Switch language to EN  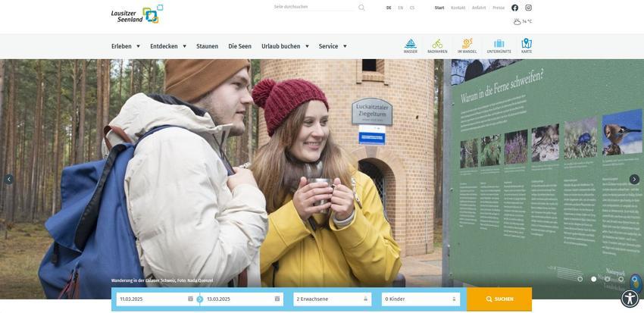(400, 8)
